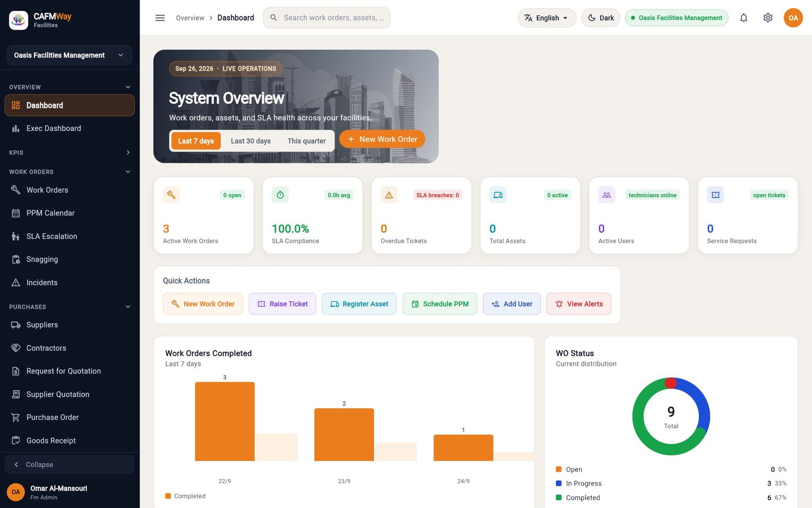
Task: Click the 'SLA breaches: 0' badge
Action: [x=437, y=195]
